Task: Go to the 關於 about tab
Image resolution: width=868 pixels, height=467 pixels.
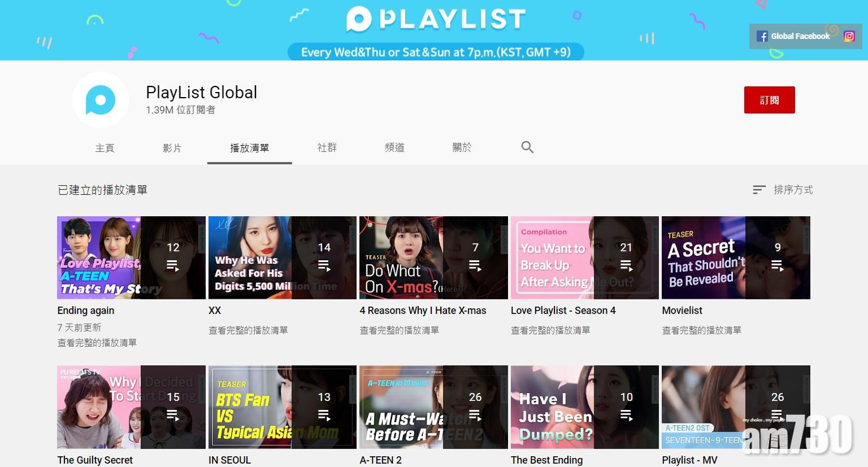Action: tap(462, 148)
